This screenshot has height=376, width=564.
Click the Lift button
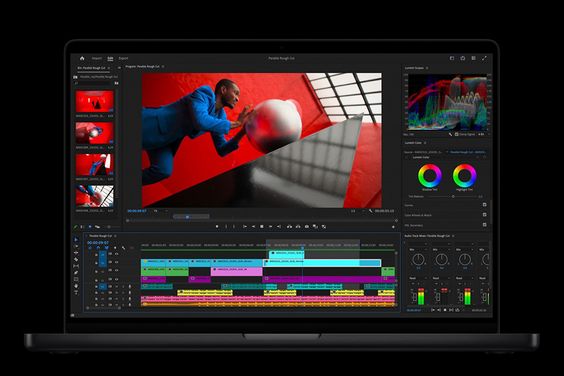pyautogui.click(x=289, y=226)
